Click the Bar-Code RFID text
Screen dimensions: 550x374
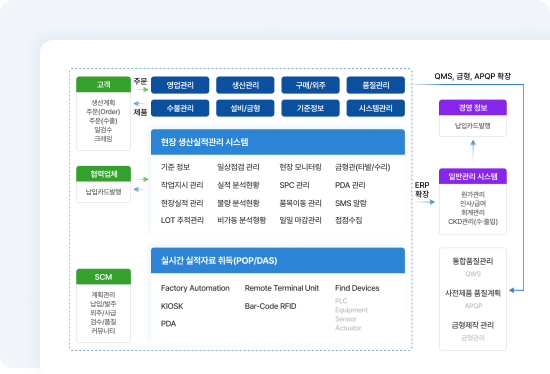pos(270,306)
